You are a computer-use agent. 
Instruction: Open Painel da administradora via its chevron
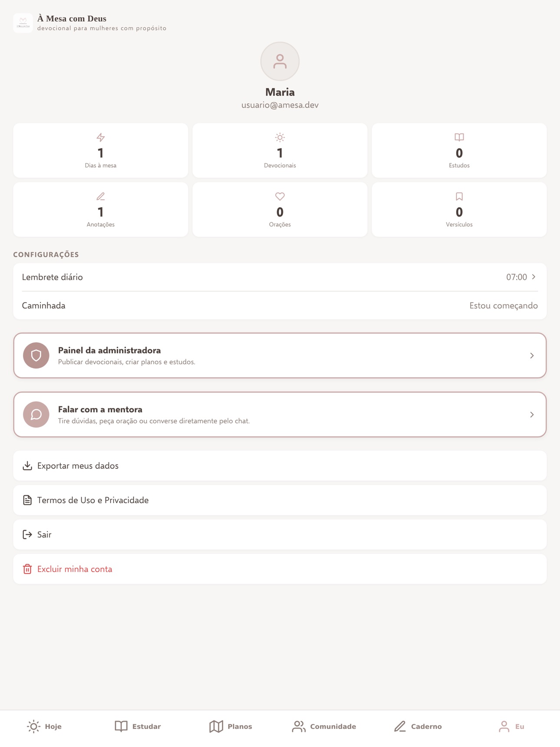[x=532, y=355]
